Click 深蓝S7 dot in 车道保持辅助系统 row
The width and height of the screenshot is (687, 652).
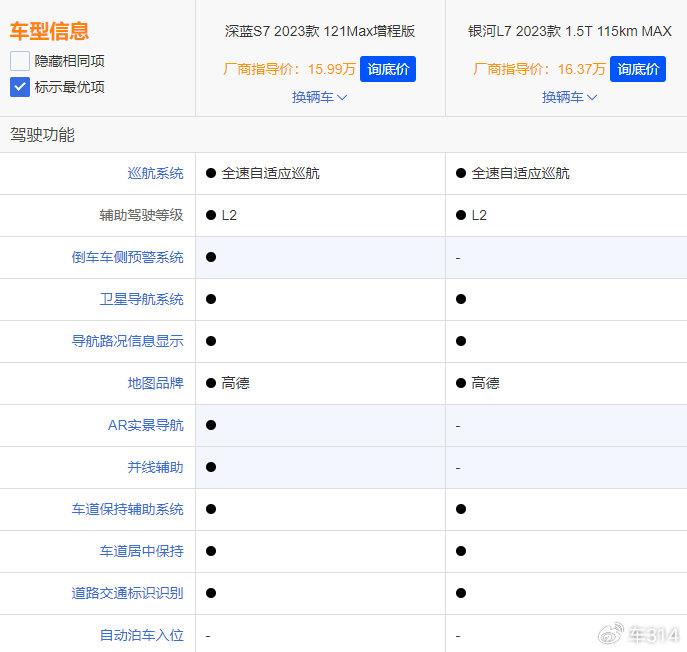[211, 509]
